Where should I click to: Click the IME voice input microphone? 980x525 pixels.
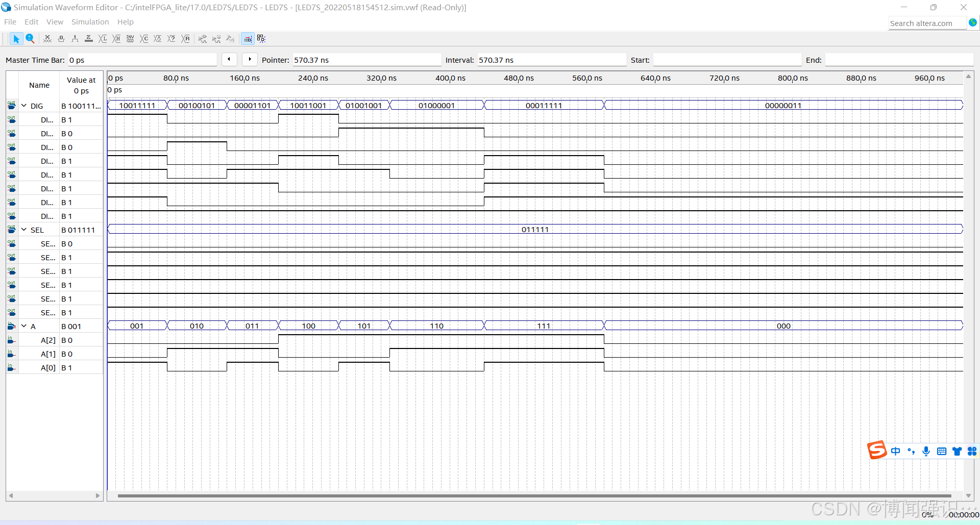pyautogui.click(x=926, y=451)
